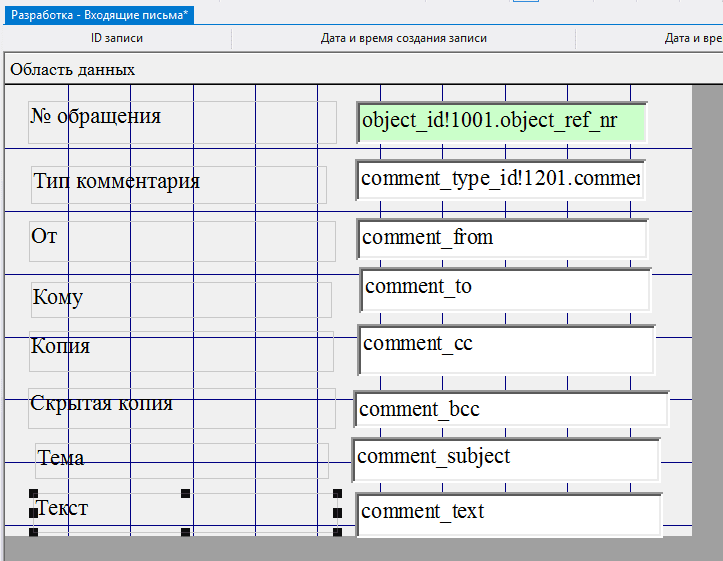723x561 pixels.
Task: Click the comment_to field
Action: click(x=505, y=289)
